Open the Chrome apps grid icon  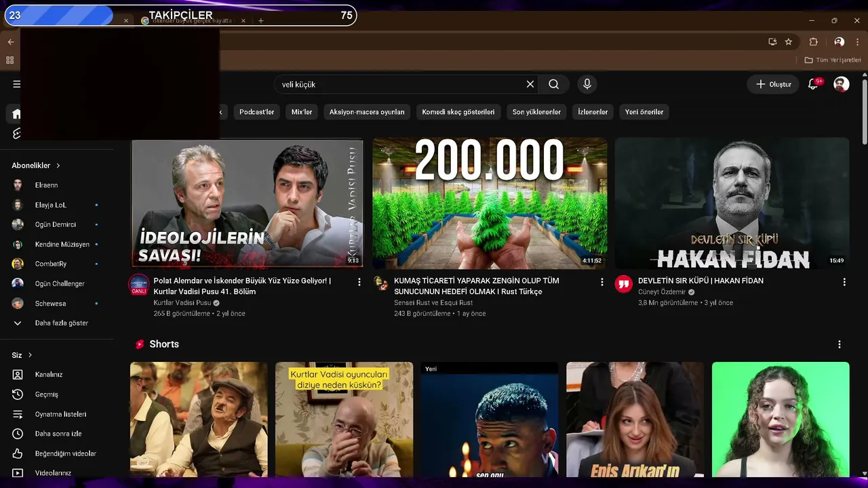tap(10, 60)
